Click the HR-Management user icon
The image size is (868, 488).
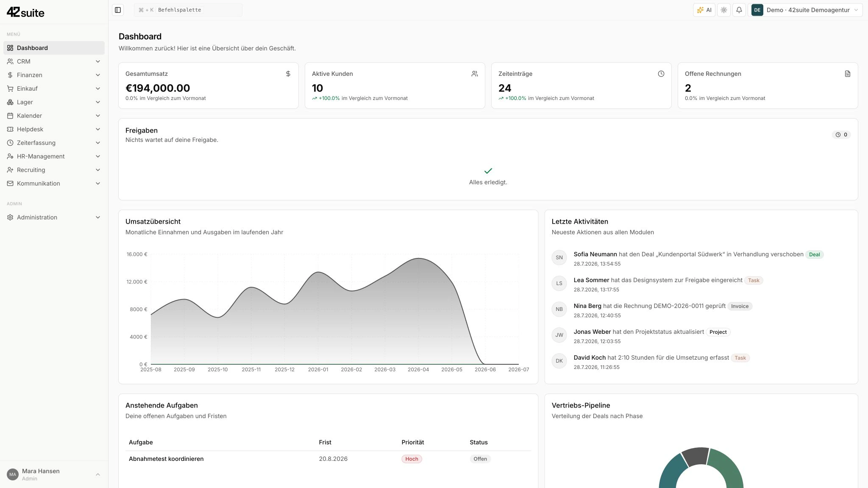point(10,156)
